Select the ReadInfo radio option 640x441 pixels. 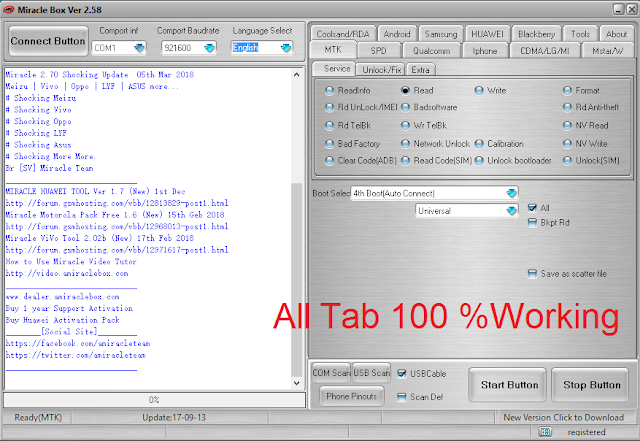(329, 91)
